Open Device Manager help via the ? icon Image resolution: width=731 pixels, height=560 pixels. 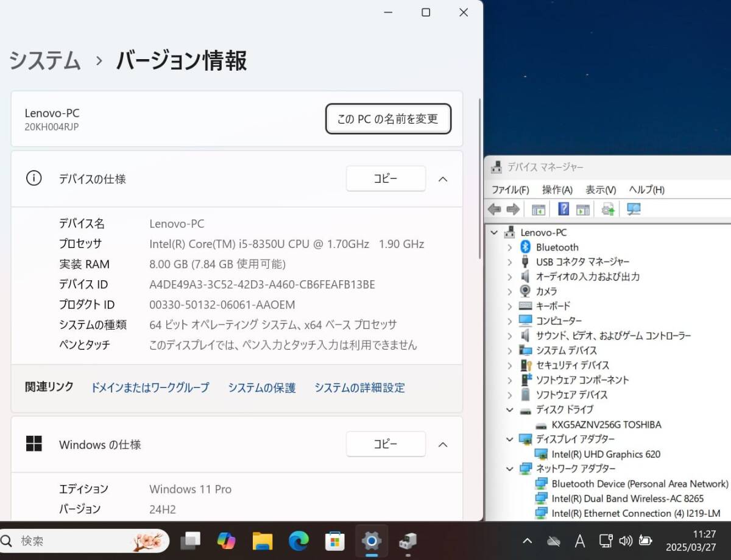pos(563,209)
